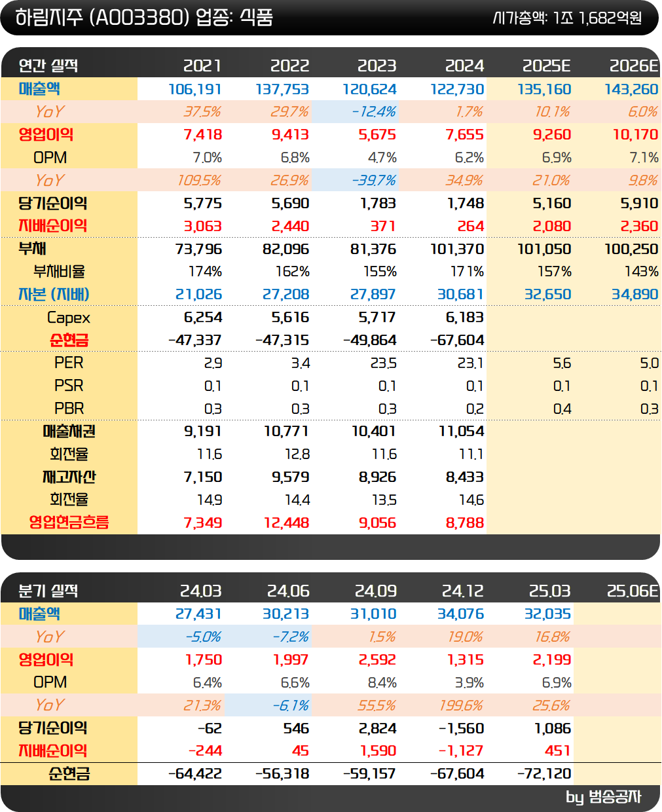Image resolution: width=662 pixels, height=812 pixels.
Task: Click the operating cash flow '8,788'
Action: point(465,523)
